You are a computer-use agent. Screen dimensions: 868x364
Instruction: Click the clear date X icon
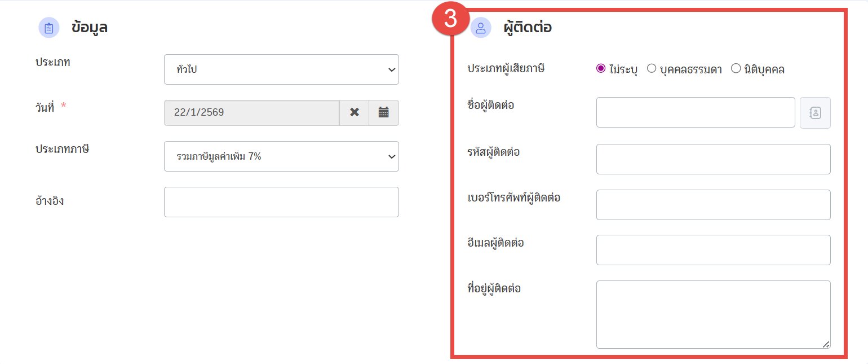pos(354,112)
